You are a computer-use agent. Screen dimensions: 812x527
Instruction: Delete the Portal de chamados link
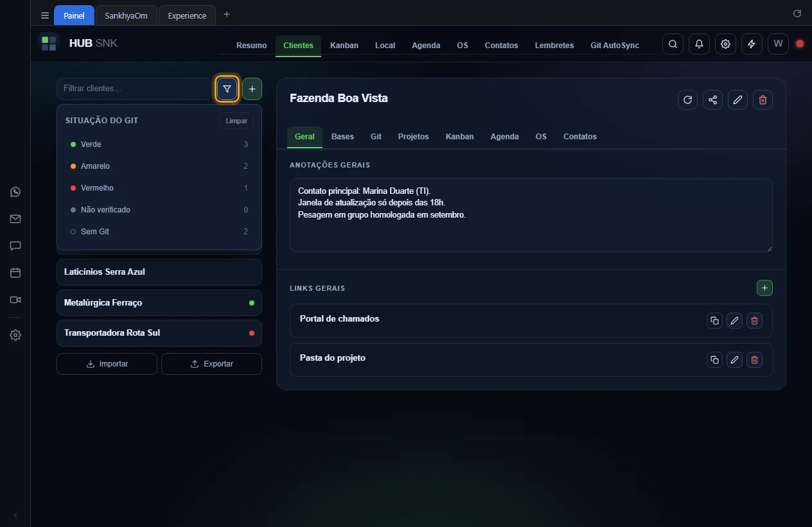(755, 321)
